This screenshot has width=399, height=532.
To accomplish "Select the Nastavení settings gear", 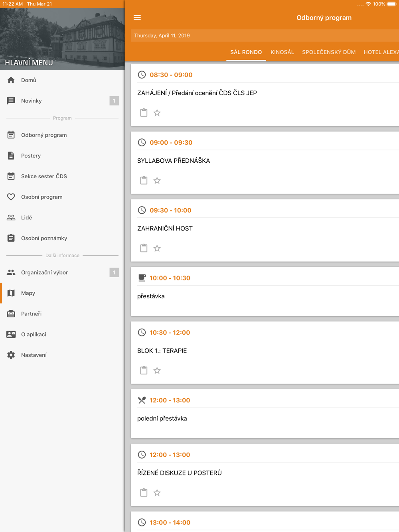I will click(11, 355).
